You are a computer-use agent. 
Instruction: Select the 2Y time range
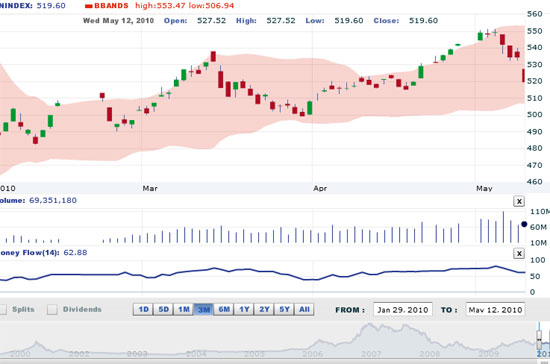pyautogui.click(x=264, y=309)
